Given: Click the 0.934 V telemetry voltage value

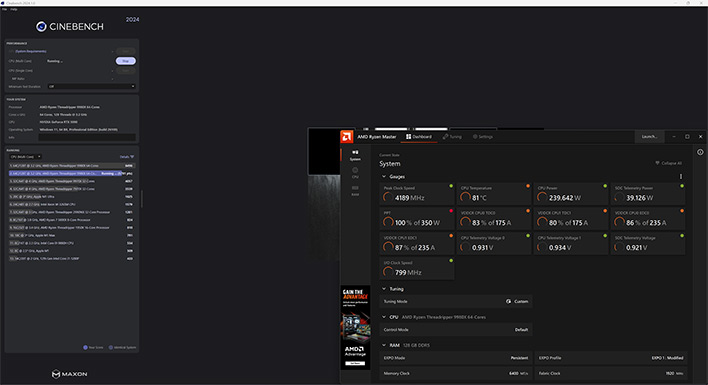Looking at the screenshot, I should pyautogui.click(x=560, y=247).
